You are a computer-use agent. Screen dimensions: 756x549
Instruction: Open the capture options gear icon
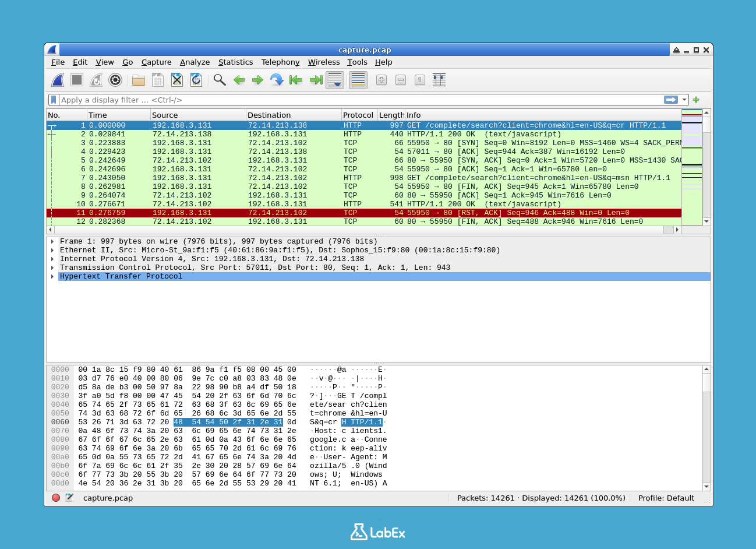point(115,80)
